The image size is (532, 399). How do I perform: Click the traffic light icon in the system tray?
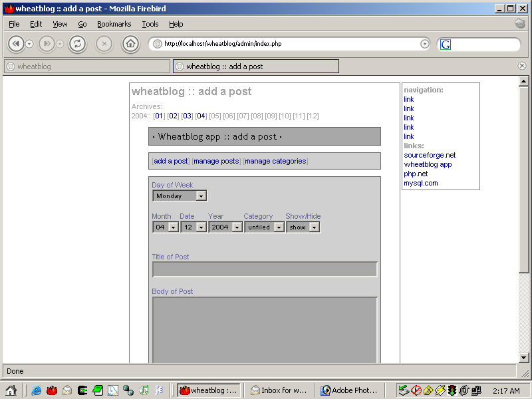pos(451,390)
